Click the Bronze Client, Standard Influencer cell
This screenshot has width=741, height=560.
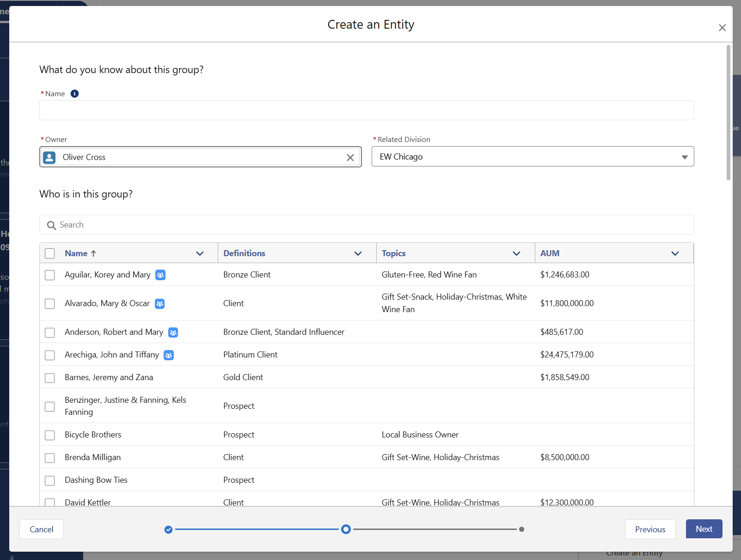pyautogui.click(x=284, y=332)
